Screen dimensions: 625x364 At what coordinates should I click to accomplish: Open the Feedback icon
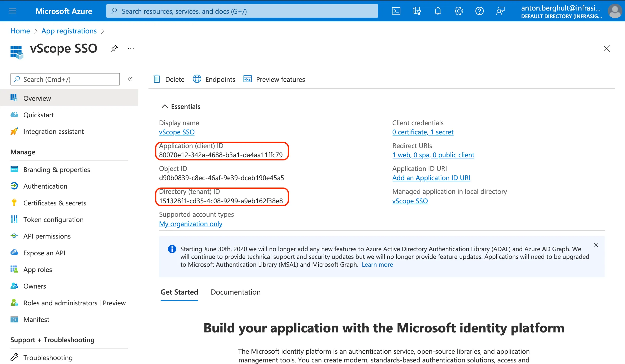click(x=500, y=11)
